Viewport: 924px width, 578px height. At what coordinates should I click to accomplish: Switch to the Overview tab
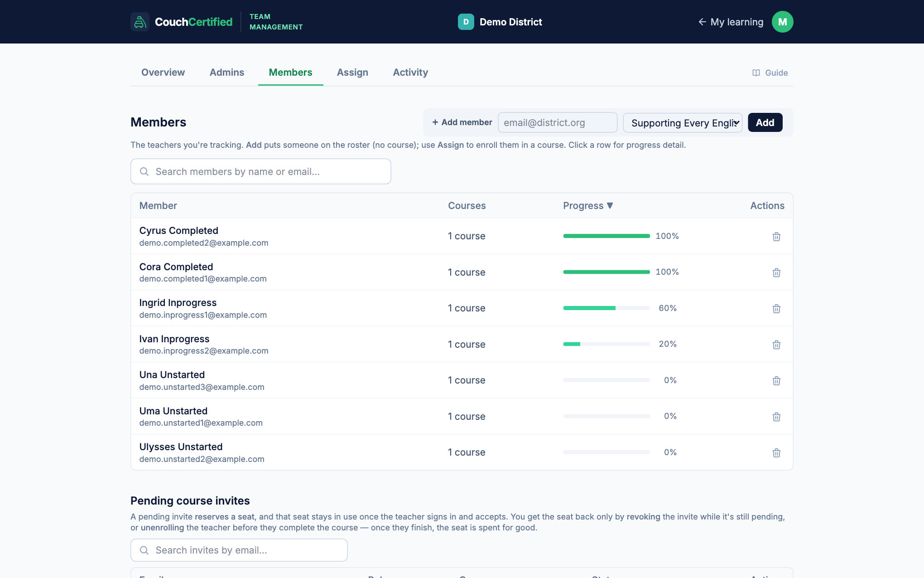pyautogui.click(x=163, y=73)
